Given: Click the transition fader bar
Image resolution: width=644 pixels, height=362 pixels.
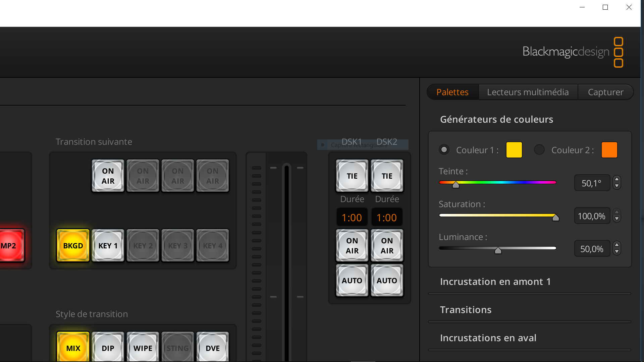Looking at the screenshot, I should (x=287, y=261).
